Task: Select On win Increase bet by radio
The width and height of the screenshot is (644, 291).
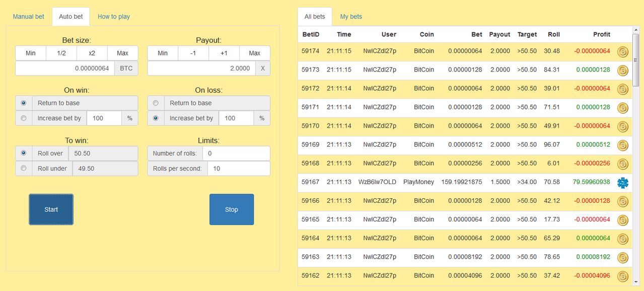Action: [24, 118]
